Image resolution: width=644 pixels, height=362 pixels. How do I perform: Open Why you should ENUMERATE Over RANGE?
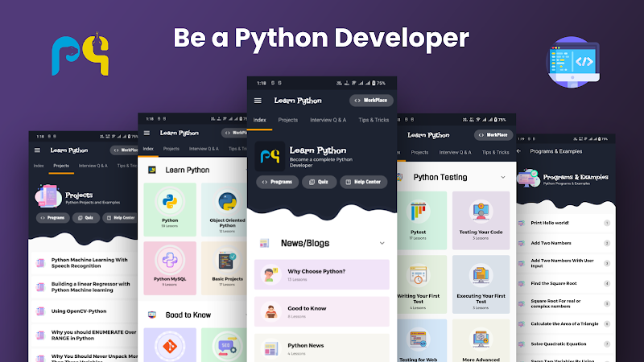tap(85, 335)
